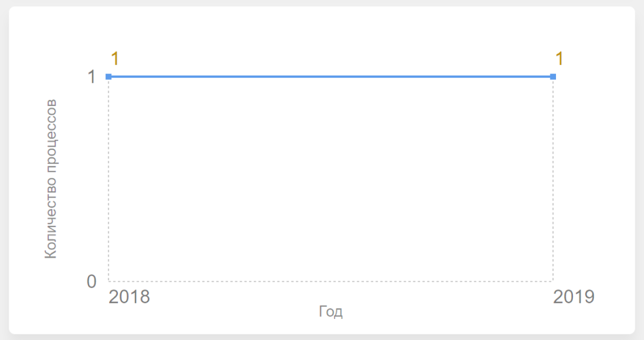Click the blue data point at 2018
The width and height of the screenshot is (644, 340).
pyautogui.click(x=109, y=77)
